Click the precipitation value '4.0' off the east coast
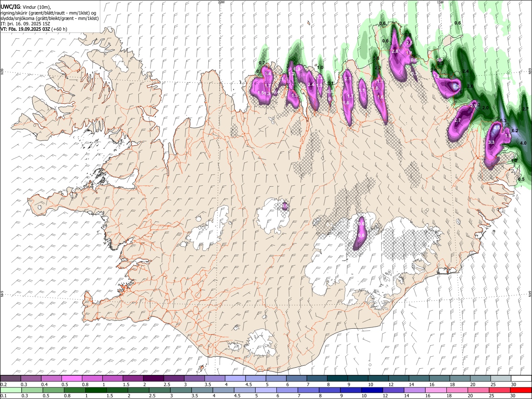 (x=523, y=143)
